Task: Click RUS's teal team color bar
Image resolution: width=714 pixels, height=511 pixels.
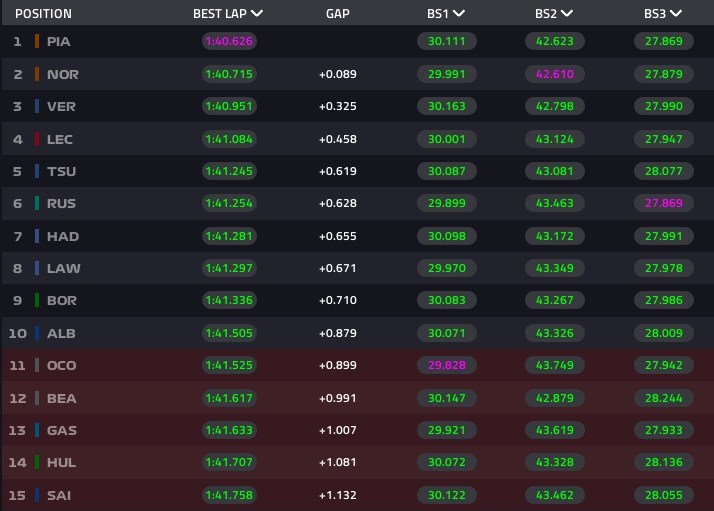Action: [37, 203]
